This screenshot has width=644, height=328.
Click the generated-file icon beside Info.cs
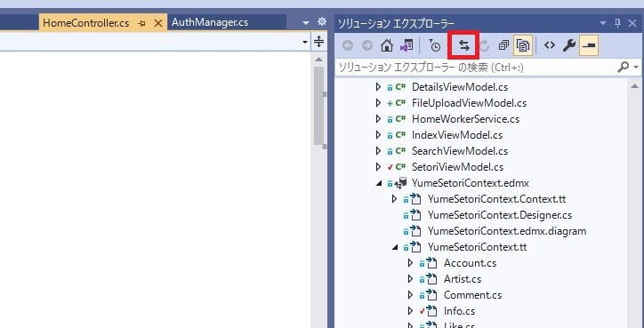[x=431, y=311]
